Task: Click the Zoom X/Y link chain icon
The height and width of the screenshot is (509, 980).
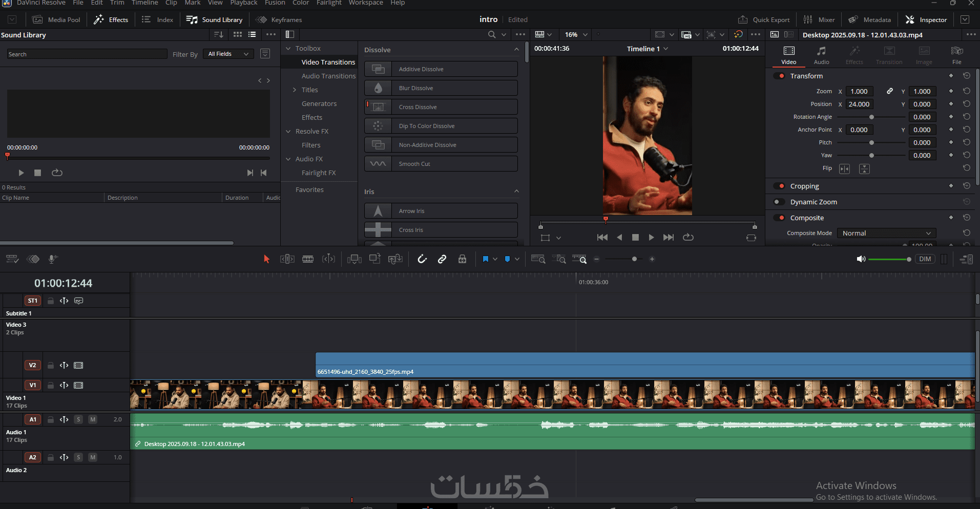Action: [890, 91]
